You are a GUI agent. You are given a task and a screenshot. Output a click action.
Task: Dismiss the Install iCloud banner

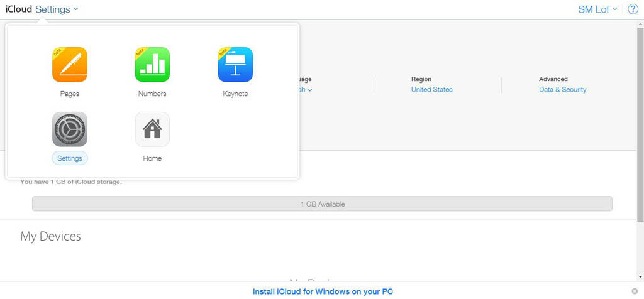(635, 291)
